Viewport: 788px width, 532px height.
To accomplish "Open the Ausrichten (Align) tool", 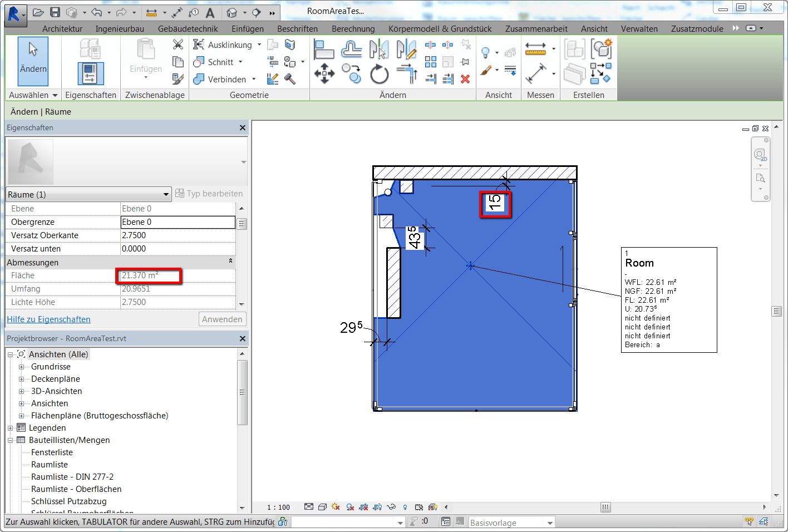I will 324,50.
